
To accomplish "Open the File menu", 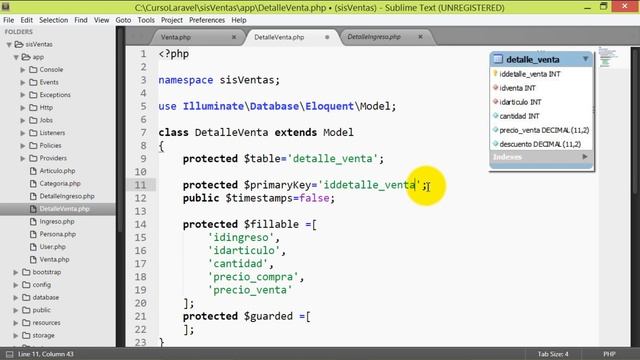I will [8, 20].
